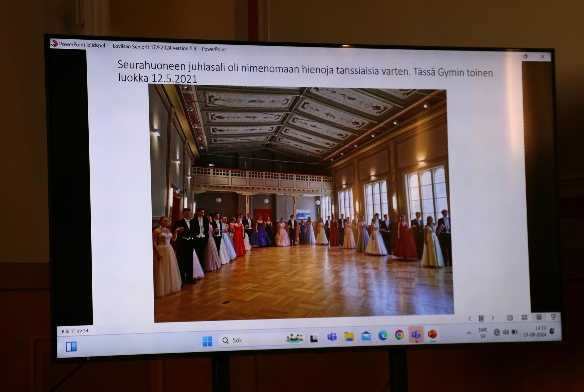This screenshot has width=584, height=392.
Task: Open the Teams icon with warning badge
Action: click(416, 334)
